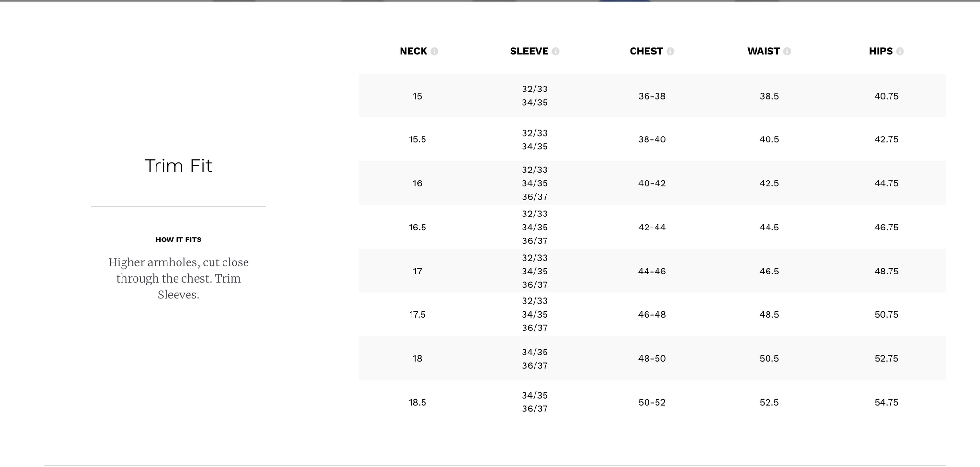This screenshot has height=467, width=980.
Task: Select the hips value 54.75
Action: pos(886,403)
